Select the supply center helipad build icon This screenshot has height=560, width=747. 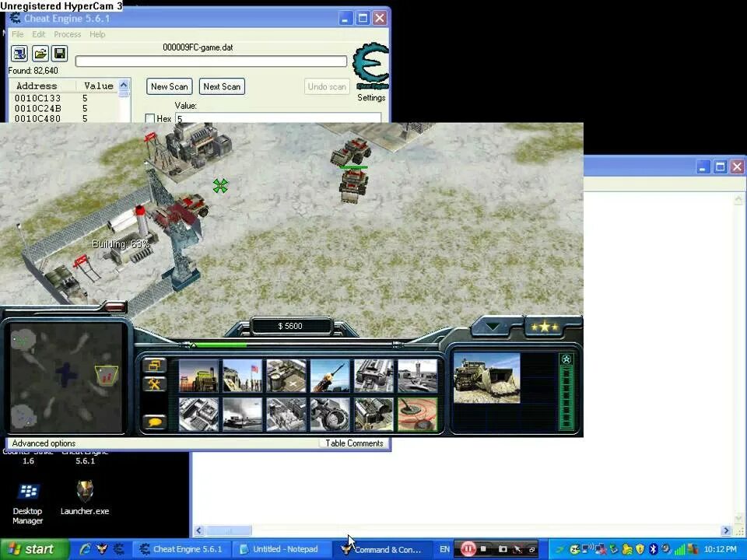(x=286, y=376)
